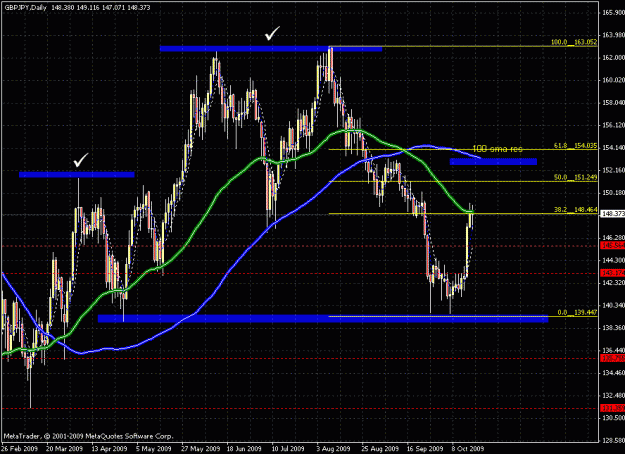Select the 100.0 163.052 Fibonacci label
The width and height of the screenshot is (625, 454).
tap(574, 42)
